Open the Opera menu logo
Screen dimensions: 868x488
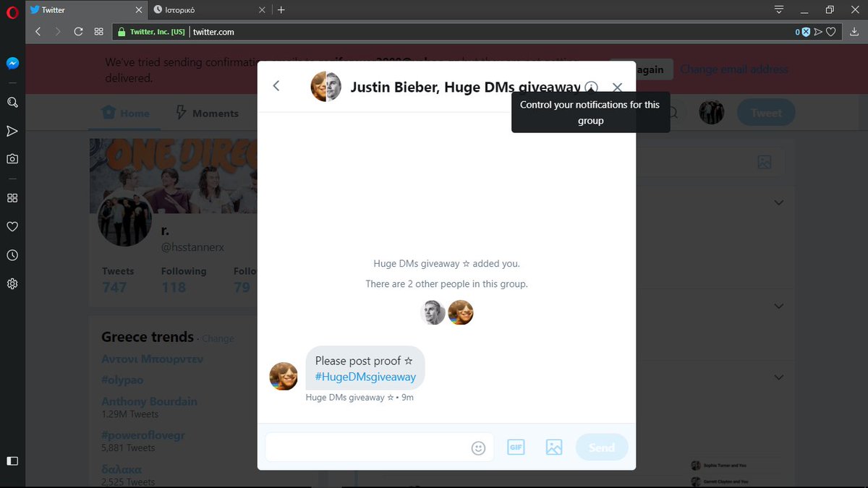click(12, 11)
